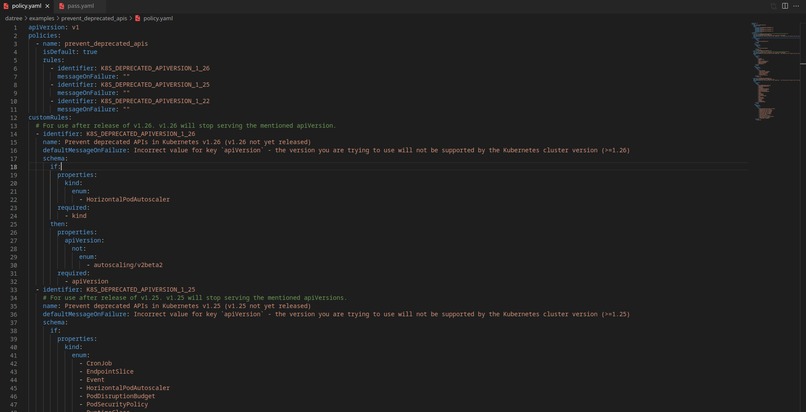The image size is (806, 412).
Task: Click K8S_DEPRECATED_APIVERSION_1_22 on line 10
Action: click(x=155, y=101)
